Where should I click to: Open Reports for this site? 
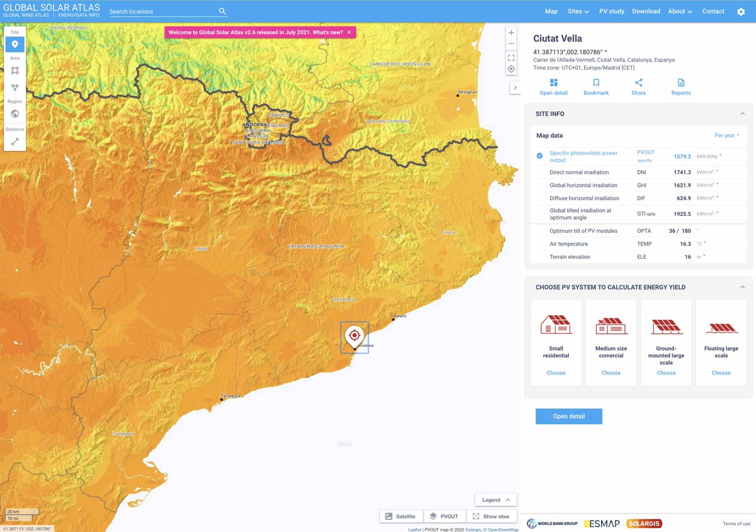pyautogui.click(x=681, y=82)
